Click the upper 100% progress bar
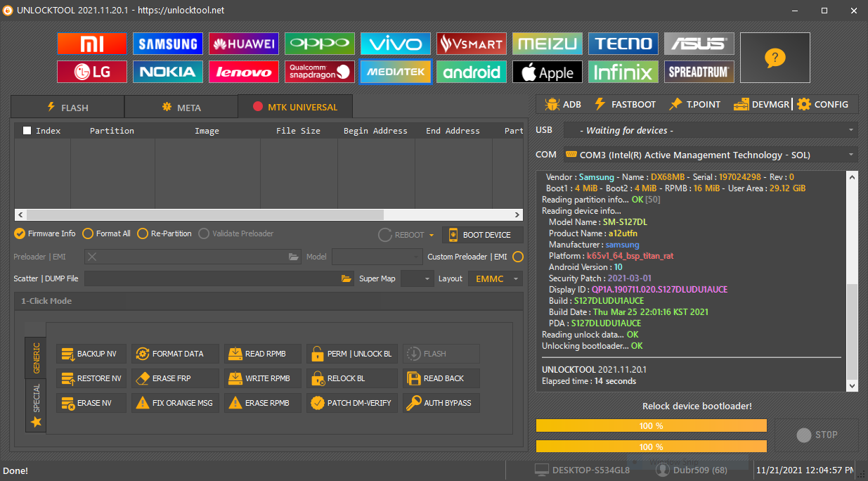This screenshot has height=481, width=868. 651,425
